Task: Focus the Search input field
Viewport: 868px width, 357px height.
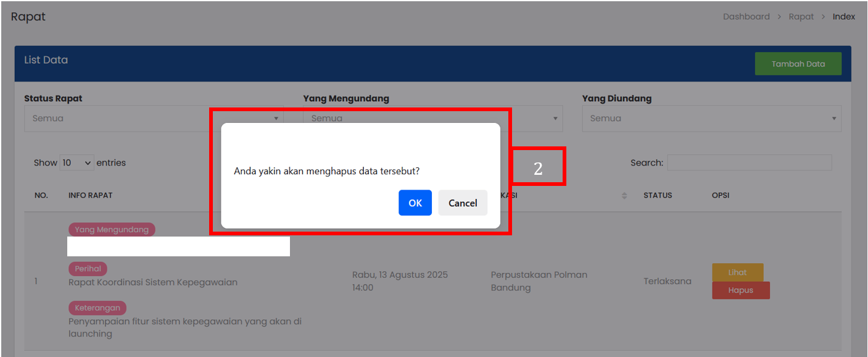Action: click(749, 163)
